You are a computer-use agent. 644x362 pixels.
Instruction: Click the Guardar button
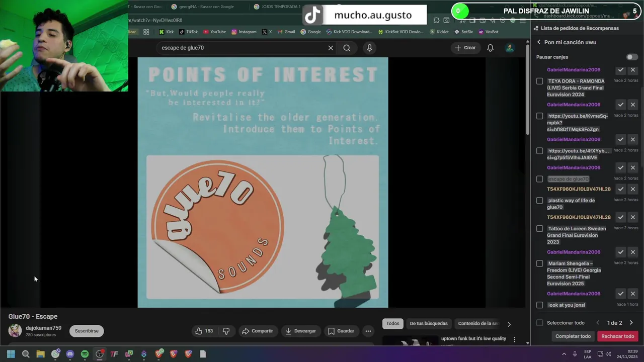click(341, 331)
